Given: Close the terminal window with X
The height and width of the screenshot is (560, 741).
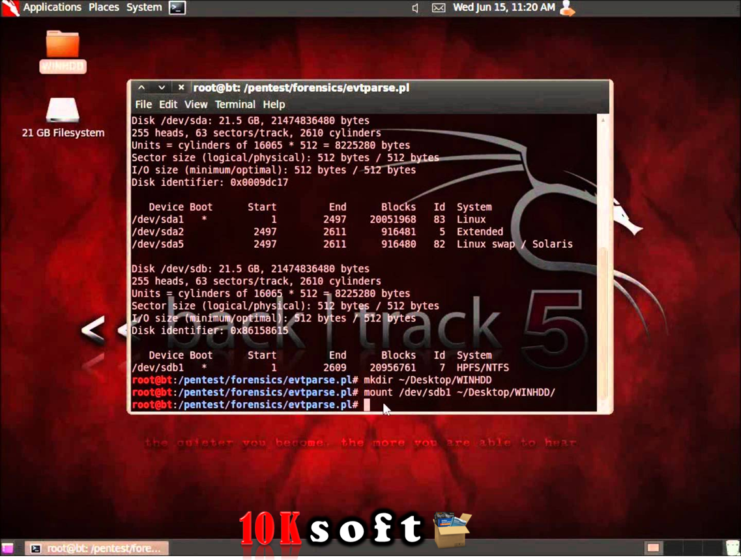Looking at the screenshot, I should point(181,87).
